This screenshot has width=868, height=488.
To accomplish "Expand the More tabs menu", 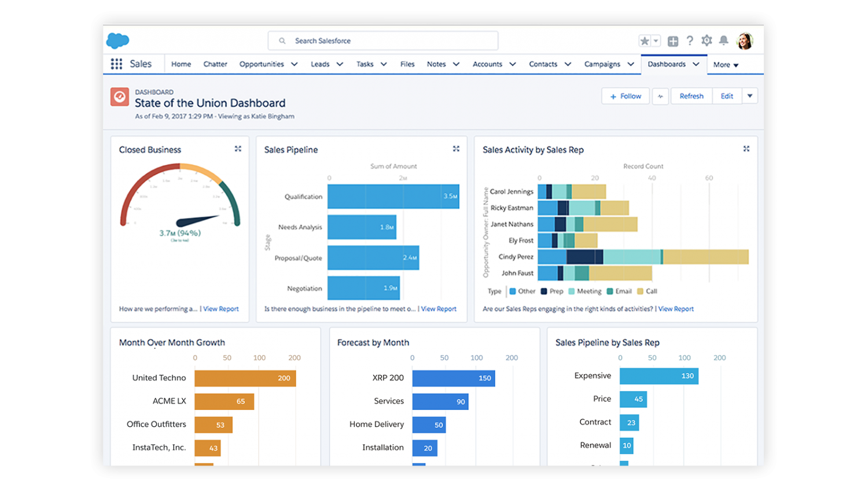I will pos(725,64).
